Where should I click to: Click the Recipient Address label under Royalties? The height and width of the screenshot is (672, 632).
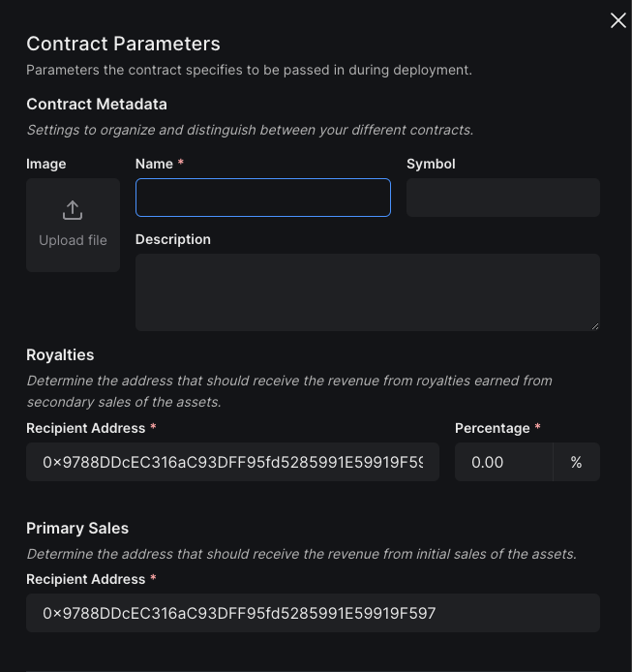pos(85,428)
